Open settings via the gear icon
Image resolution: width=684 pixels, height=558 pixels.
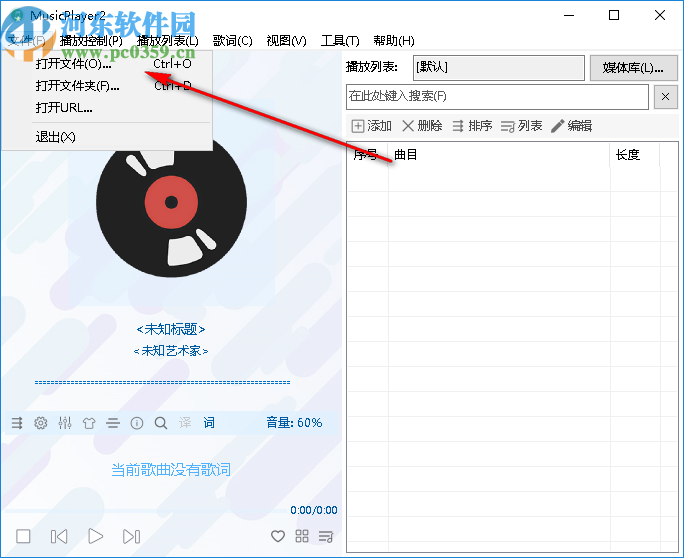(41, 423)
